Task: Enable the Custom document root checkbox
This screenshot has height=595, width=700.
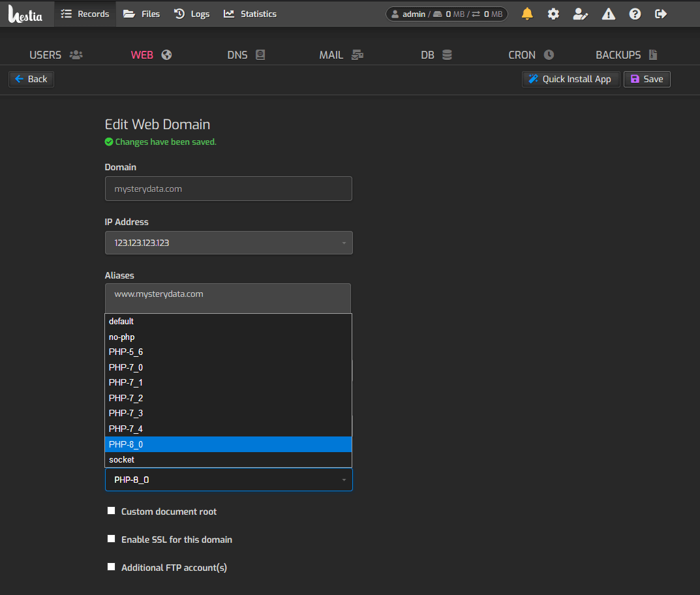Action: [111, 510]
